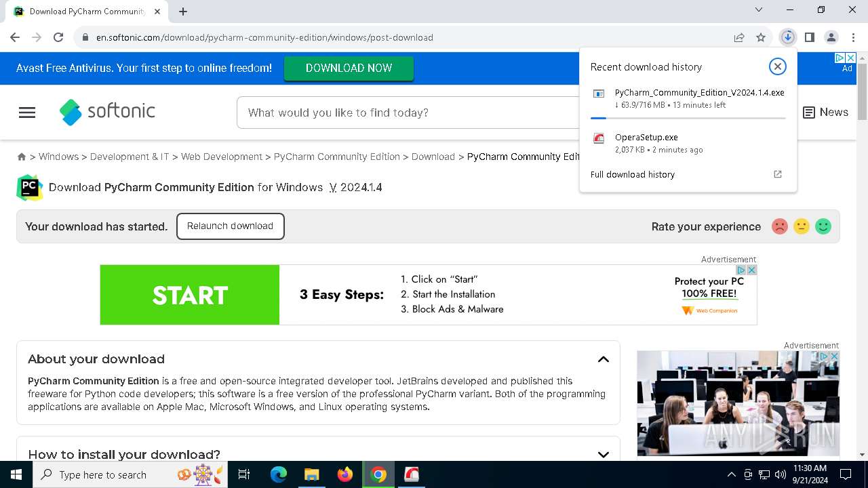Open the Windows Start menu
The height and width of the screenshot is (488, 868).
[x=16, y=474]
